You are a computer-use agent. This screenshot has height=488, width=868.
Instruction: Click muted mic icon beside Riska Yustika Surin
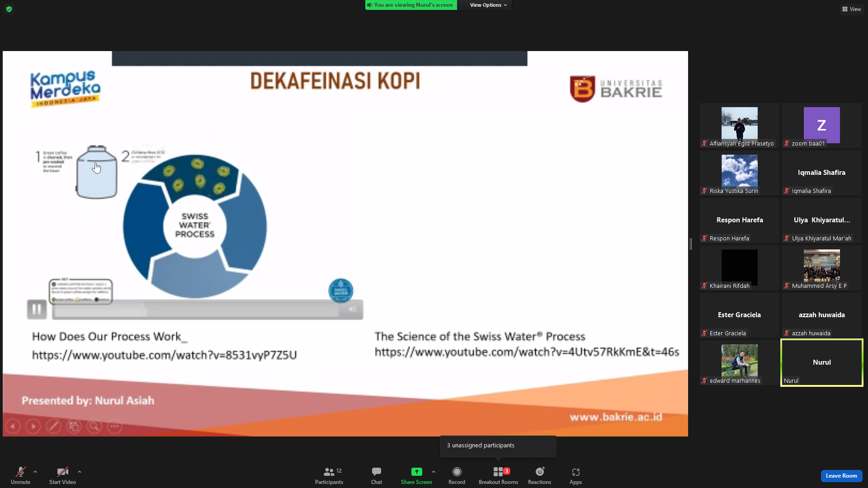tap(704, 191)
